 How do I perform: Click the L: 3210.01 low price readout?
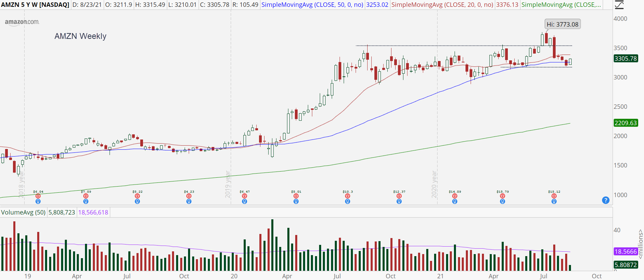click(x=182, y=5)
